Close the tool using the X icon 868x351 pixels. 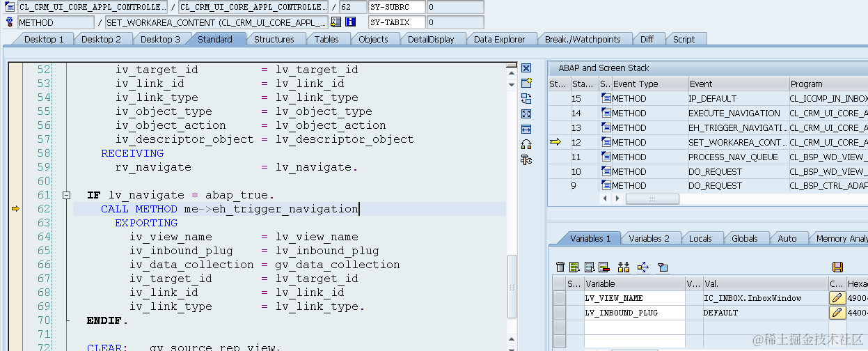526,68
